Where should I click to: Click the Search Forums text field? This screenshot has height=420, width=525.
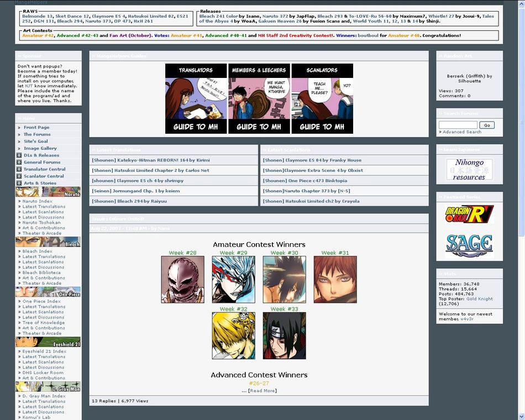coord(458,125)
